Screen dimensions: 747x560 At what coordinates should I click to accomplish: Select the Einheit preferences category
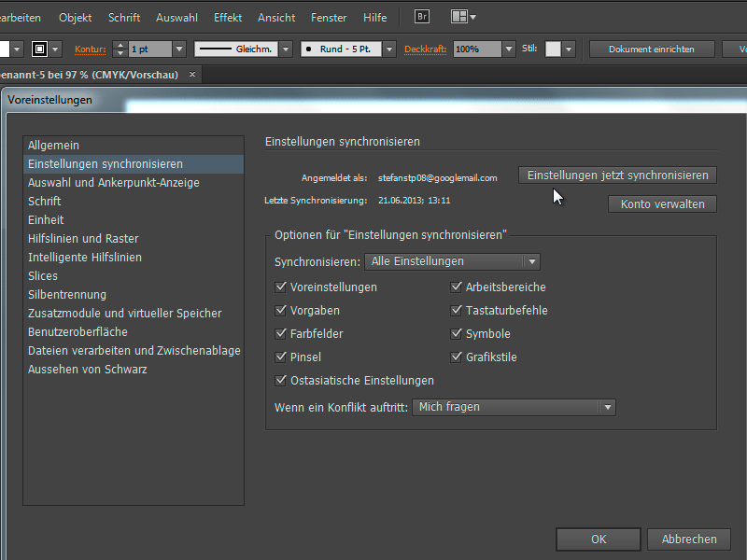pos(134,220)
